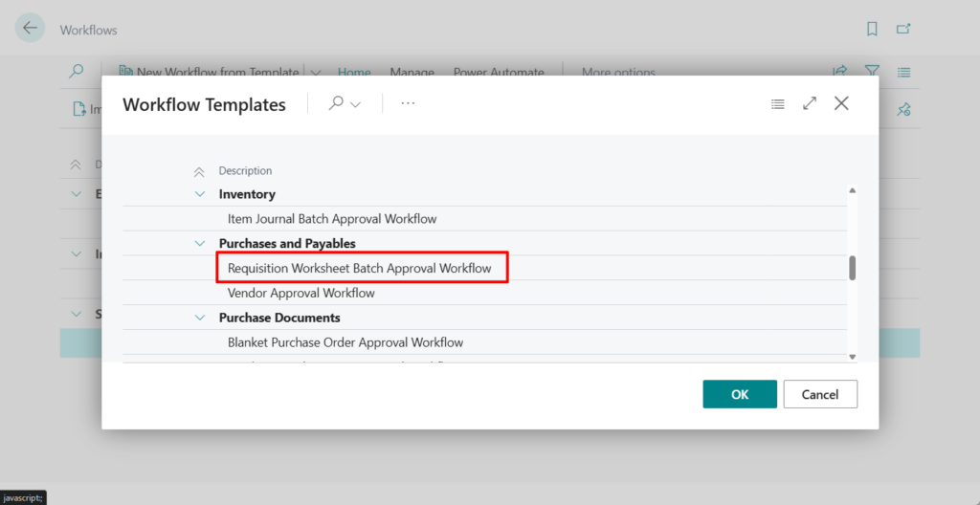Viewport: 980px width, 505px height.
Task: Select Vendor Approval Workflow template
Action: [x=301, y=294]
